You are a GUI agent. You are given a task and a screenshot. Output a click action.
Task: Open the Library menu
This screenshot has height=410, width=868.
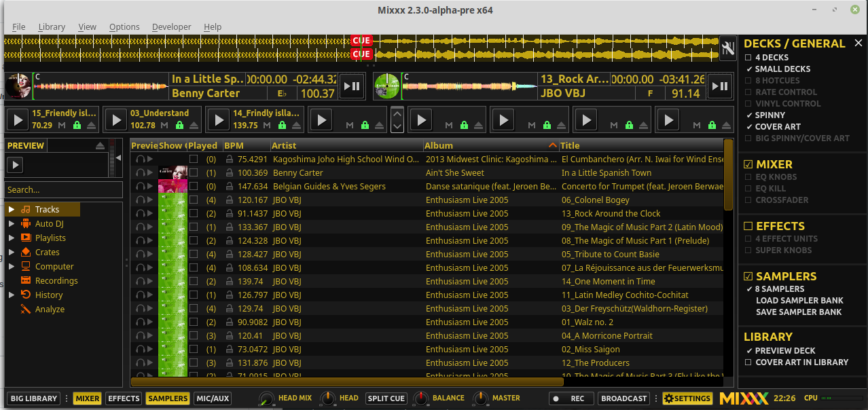pyautogui.click(x=52, y=26)
